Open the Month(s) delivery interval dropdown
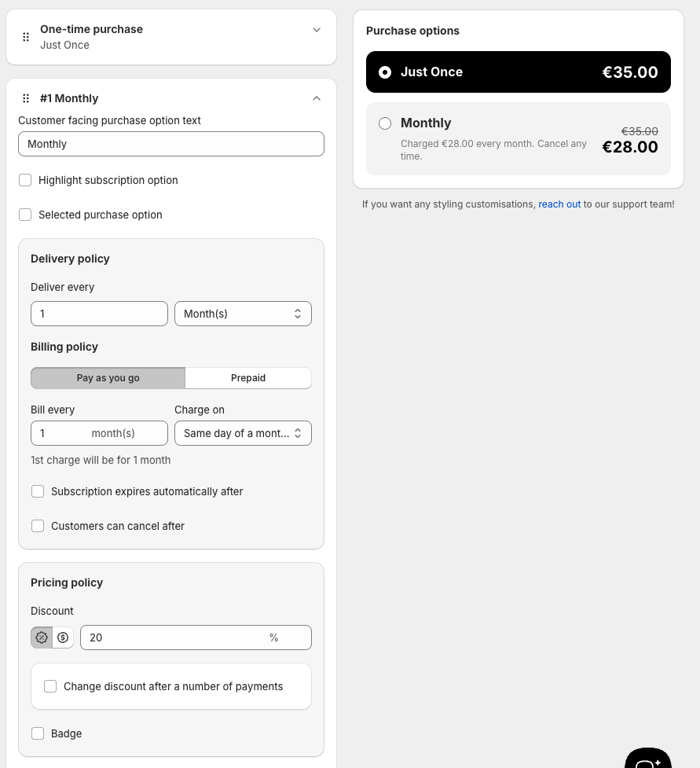 coord(243,314)
